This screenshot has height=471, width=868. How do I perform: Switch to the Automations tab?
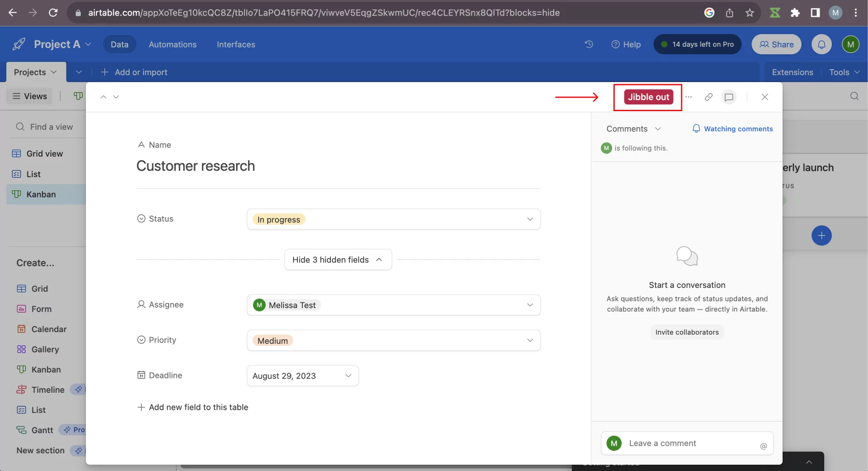point(173,44)
